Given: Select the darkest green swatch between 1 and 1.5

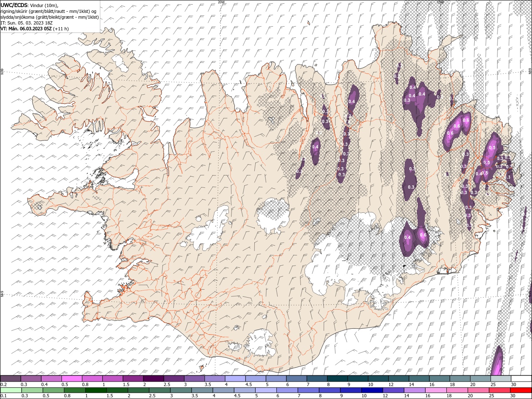Looking at the screenshot, I should [96, 390].
